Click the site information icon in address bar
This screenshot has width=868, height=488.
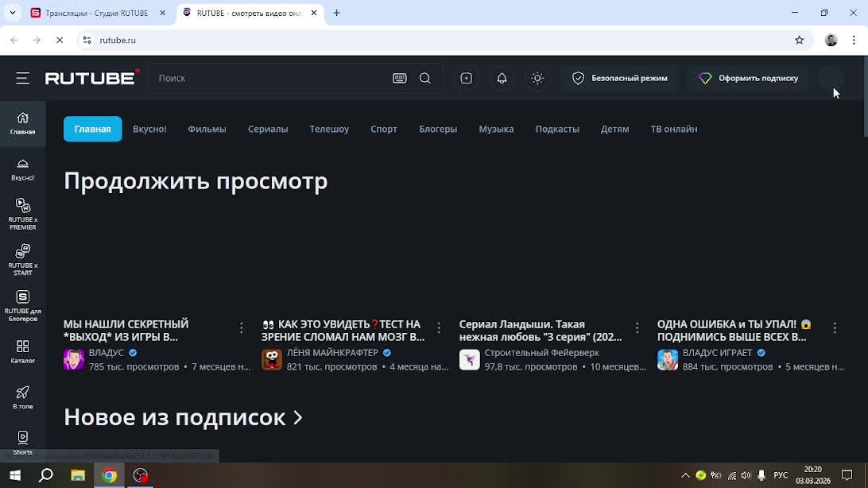pos(87,40)
